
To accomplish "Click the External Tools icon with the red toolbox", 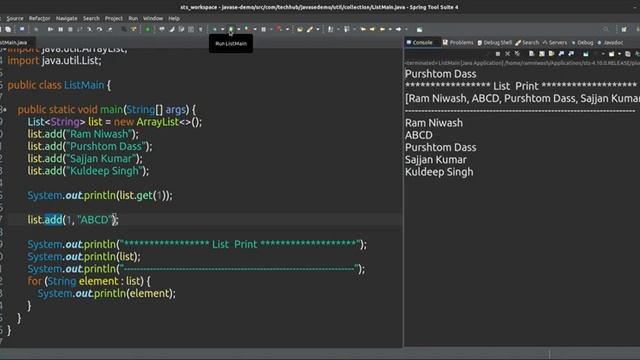I will [x=279, y=29].
